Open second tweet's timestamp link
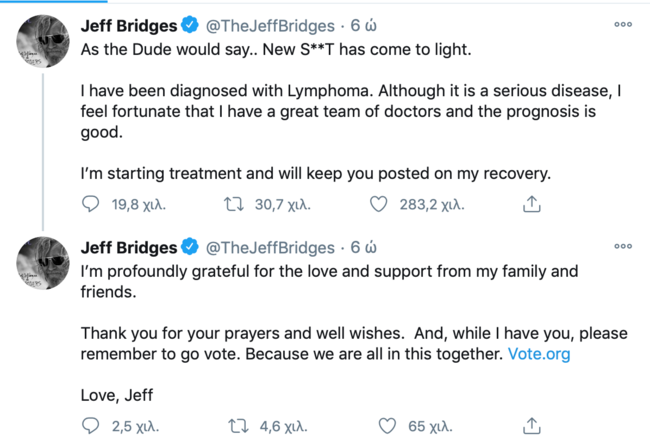The width and height of the screenshot is (650, 447). coord(362,247)
